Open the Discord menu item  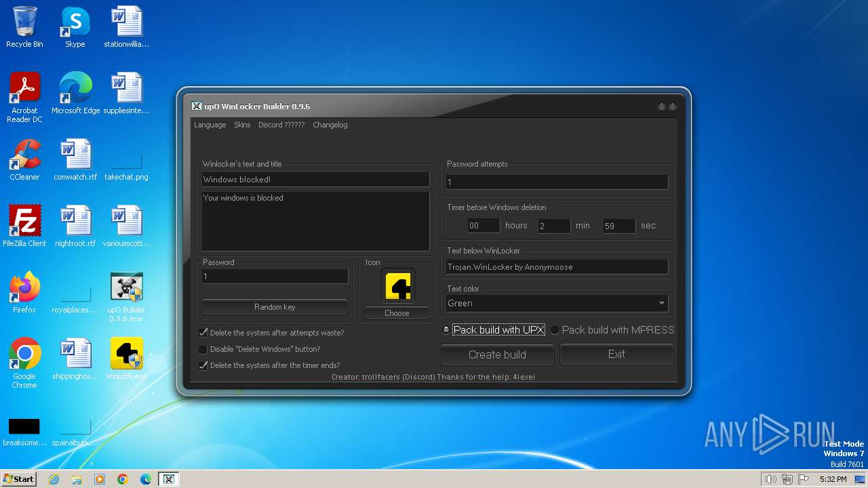pos(281,125)
